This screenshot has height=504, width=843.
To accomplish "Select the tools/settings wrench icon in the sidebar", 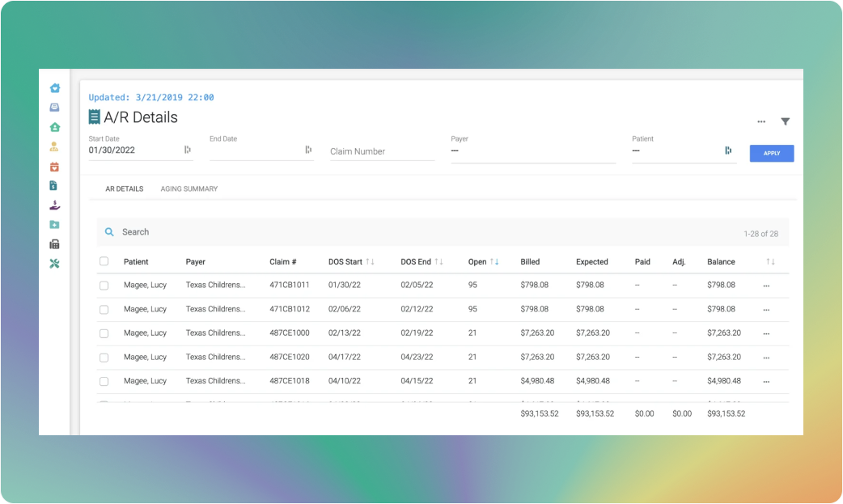I will click(54, 263).
